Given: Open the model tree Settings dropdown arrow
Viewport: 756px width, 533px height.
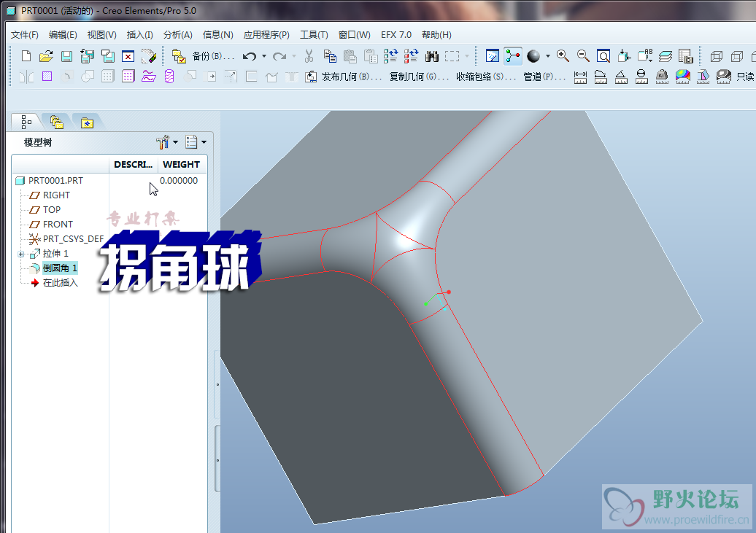Looking at the screenshot, I should click(175, 142).
